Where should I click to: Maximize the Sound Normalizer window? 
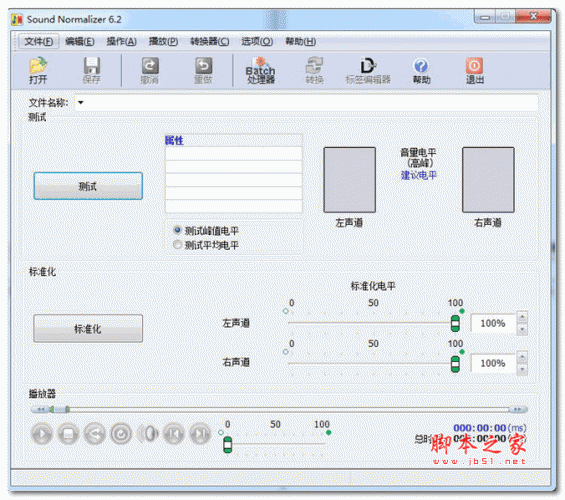click(x=505, y=17)
